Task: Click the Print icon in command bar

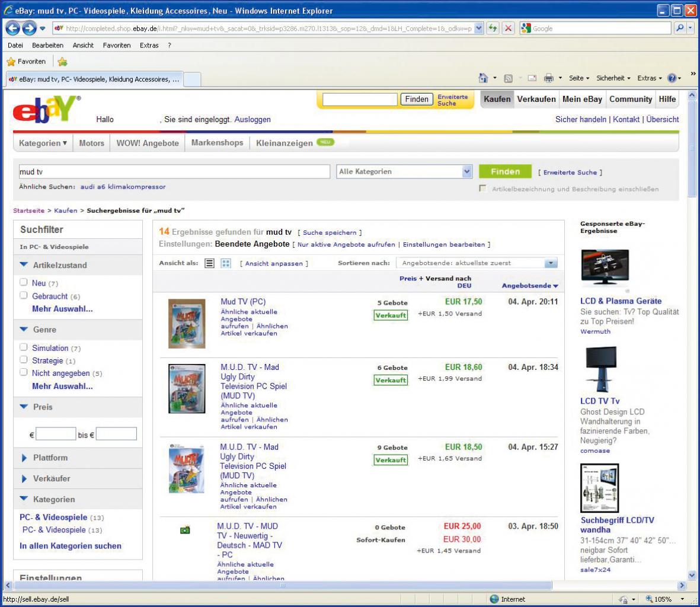Action: (x=549, y=78)
